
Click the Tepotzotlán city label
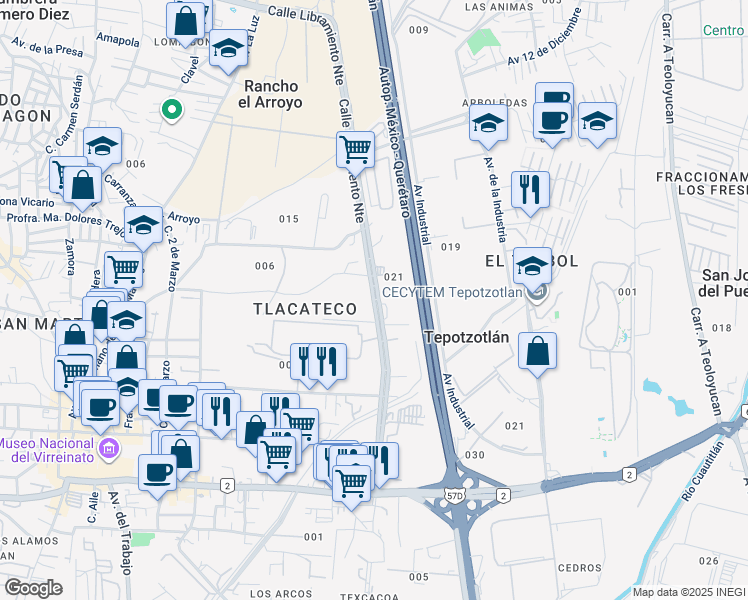click(x=467, y=337)
